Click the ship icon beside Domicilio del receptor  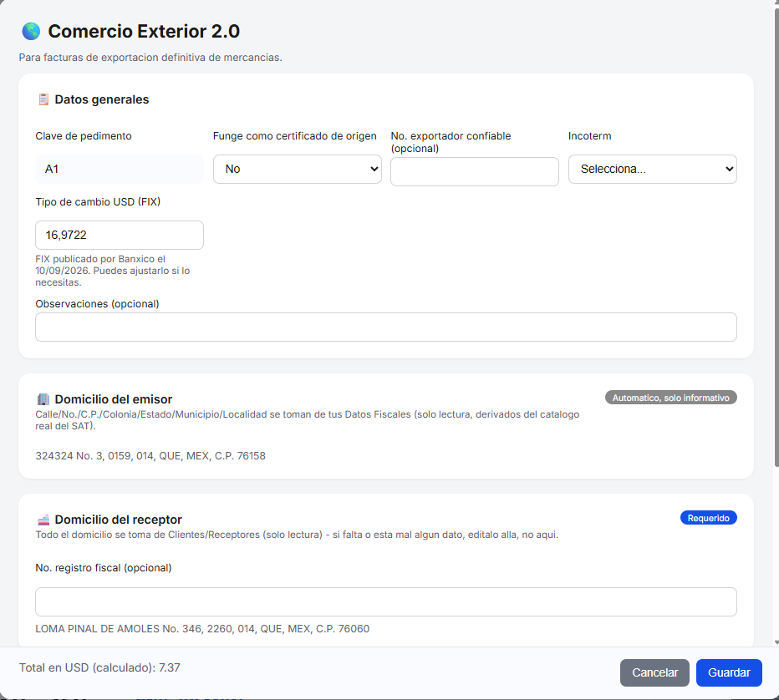[x=43, y=520]
